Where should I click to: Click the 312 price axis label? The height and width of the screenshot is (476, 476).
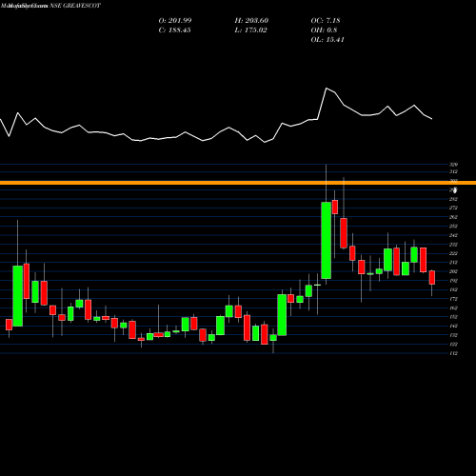tap(453, 171)
